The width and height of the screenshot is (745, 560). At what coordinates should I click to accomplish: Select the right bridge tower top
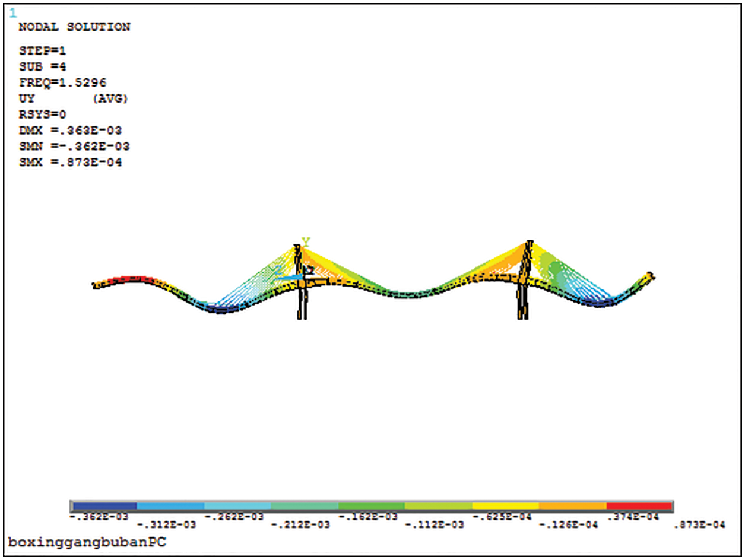pos(528,243)
